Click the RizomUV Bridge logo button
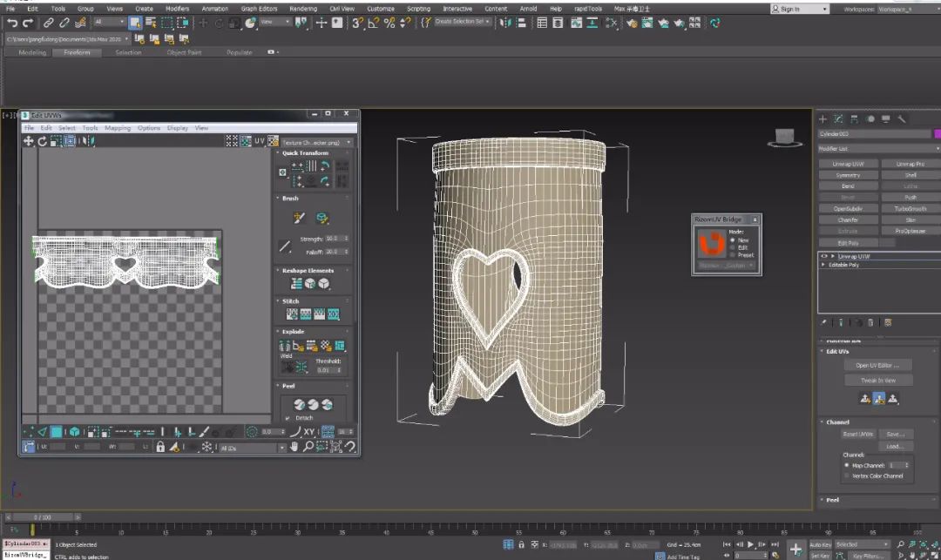The width and height of the screenshot is (941, 560). [710, 245]
